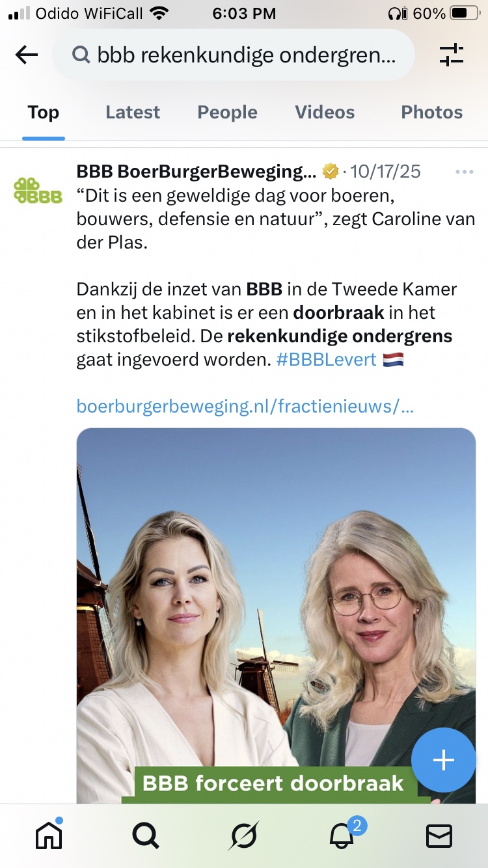Switch to the Latest tab
The width and height of the screenshot is (488, 868).
coord(133,113)
